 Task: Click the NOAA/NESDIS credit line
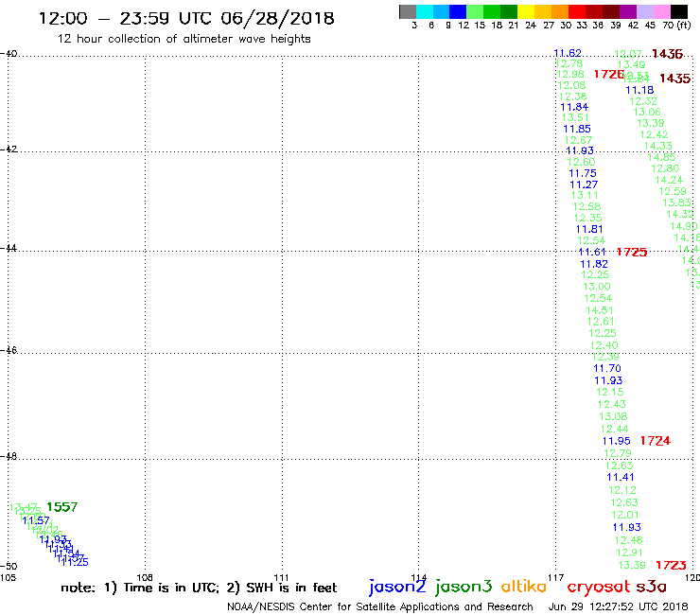(x=380, y=606)
